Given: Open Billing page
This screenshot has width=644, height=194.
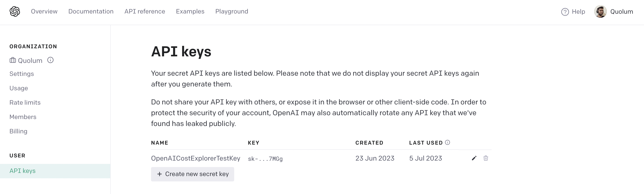Looking at the screenshot, I should pos(18,131).
